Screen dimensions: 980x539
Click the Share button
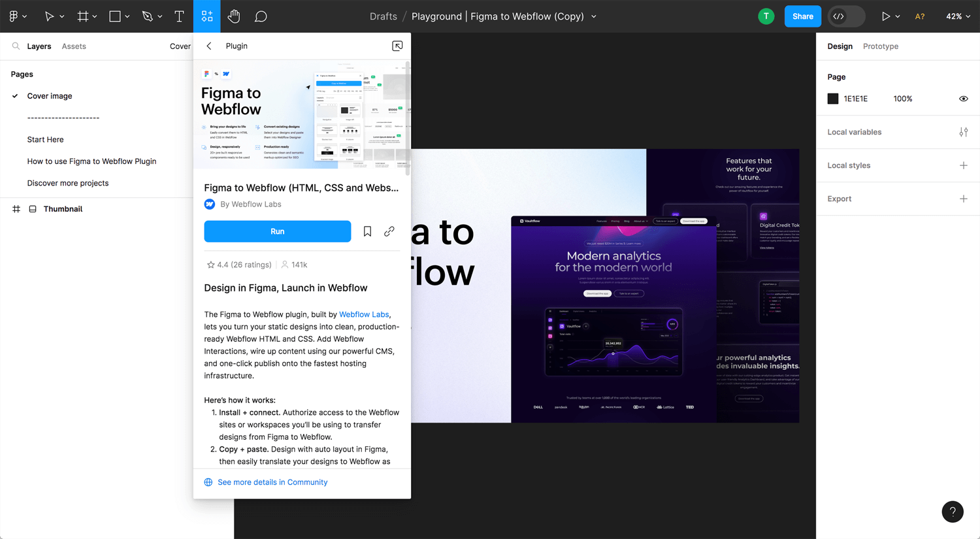[803, 16]
